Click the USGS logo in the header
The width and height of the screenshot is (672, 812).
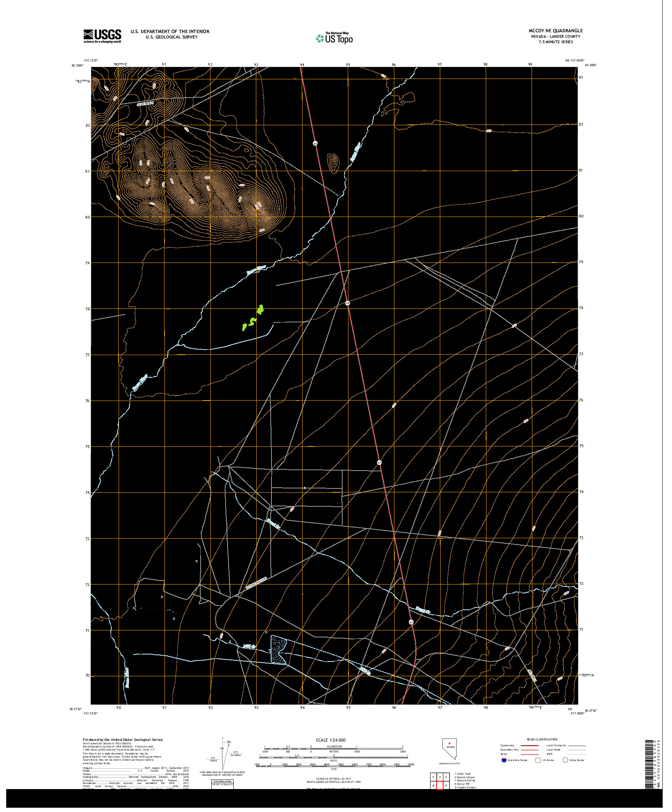tap(102, 36)
